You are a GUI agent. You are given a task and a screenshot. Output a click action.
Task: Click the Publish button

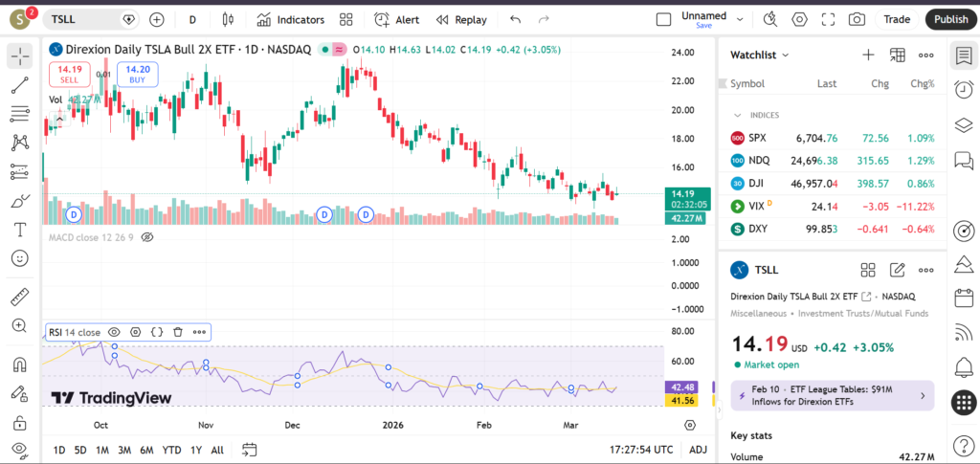click(x=950, y=19)
